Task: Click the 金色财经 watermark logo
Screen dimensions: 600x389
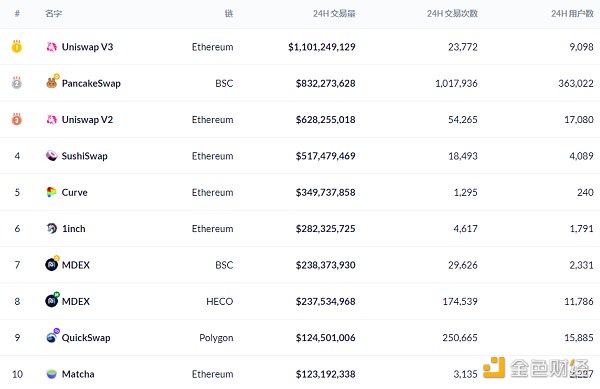Action: point(536,368)
